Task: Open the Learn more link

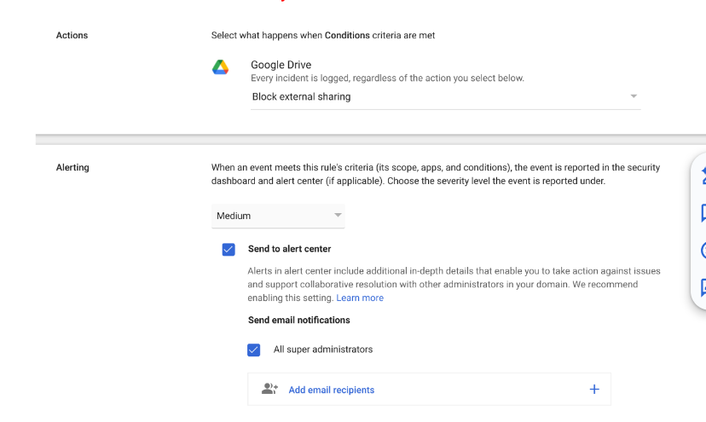Action: 360,298
